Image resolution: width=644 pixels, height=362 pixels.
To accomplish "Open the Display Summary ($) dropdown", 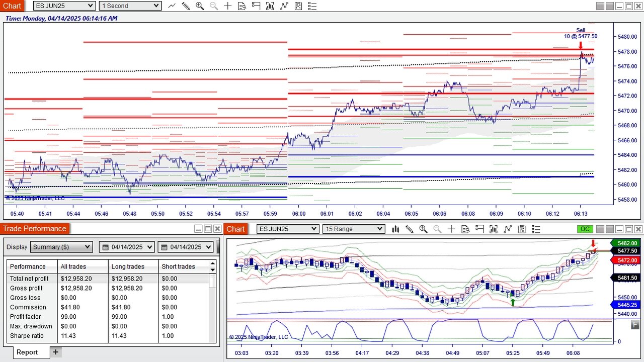I will coord(61,247).
